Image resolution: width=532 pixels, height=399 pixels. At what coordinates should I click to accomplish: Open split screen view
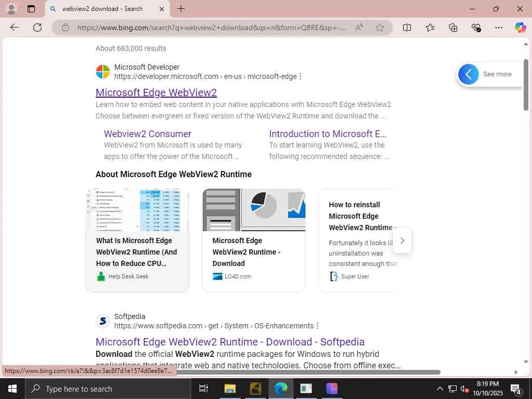pyautogui.click(x=407, y=28)
